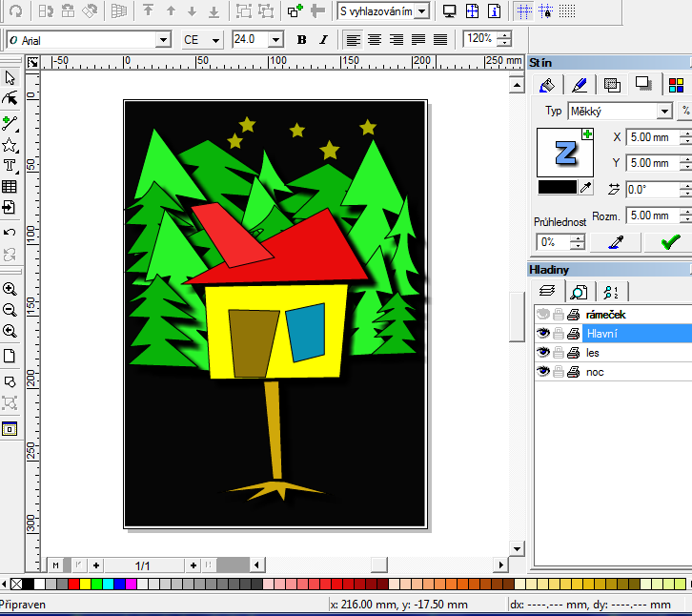Increase the 120% line spacing stepper
Image resolution: width=692 pixels, height=616 pixels.
[504, 36]
